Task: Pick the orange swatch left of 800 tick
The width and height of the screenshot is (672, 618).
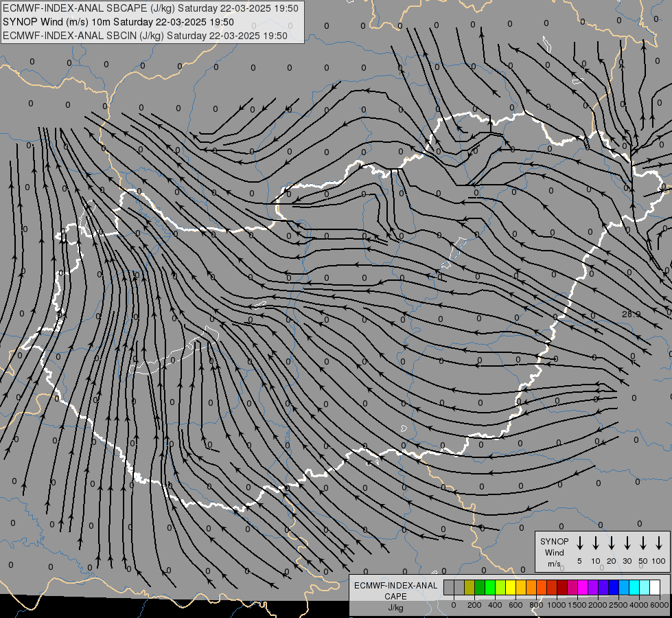Action: (x=531, y=587)
